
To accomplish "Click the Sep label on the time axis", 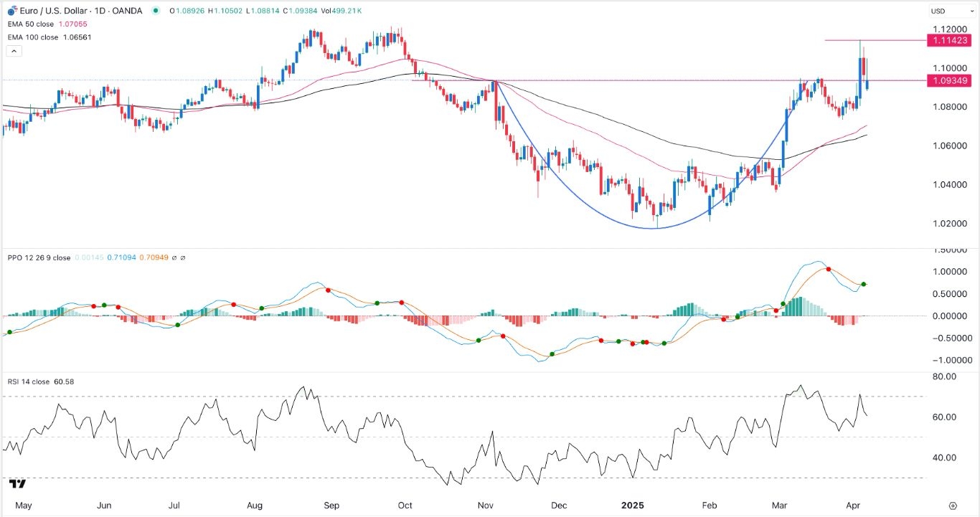I will (329, 505).
